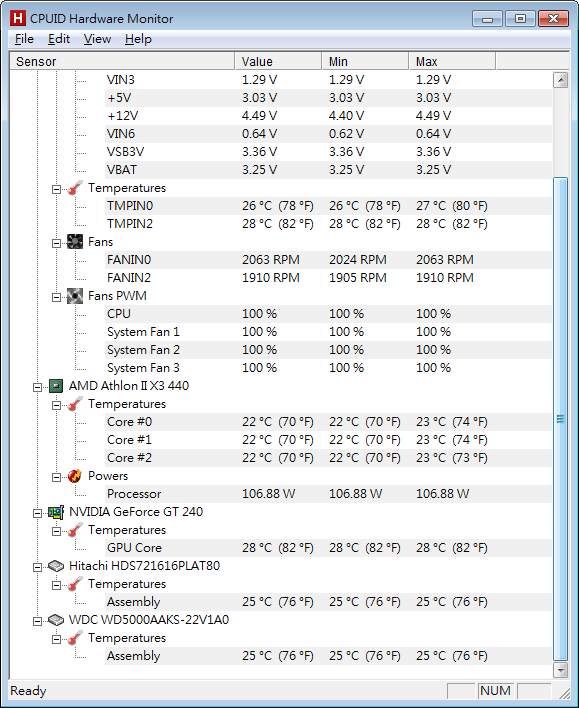
Task: Collapse Temperatures node under Hitachi drive
Action: pyautogui.click(x=56, y=585)
